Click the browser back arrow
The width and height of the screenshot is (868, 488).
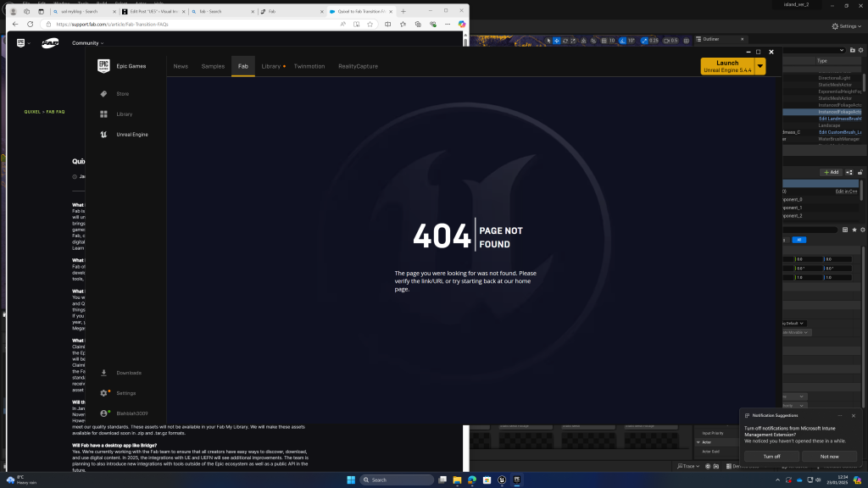pyautogui.click(x=15, y=25)
